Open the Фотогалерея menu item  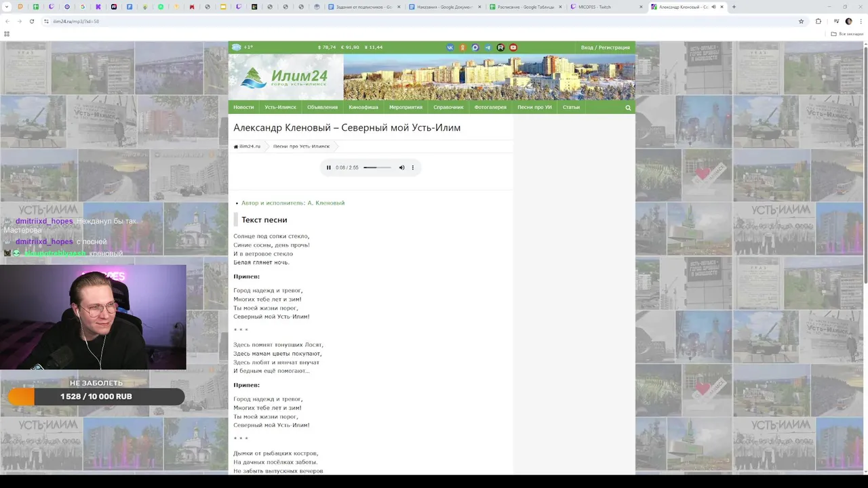(490, 107)
